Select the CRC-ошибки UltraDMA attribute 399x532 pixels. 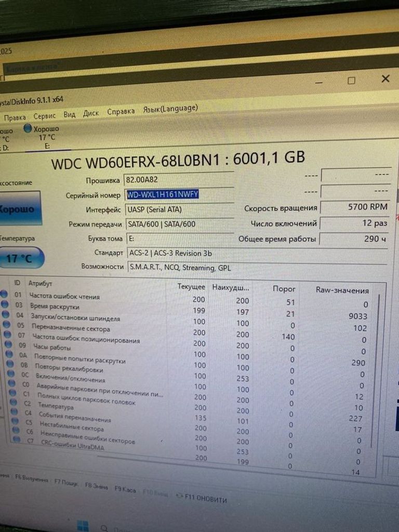pos(73,445)
